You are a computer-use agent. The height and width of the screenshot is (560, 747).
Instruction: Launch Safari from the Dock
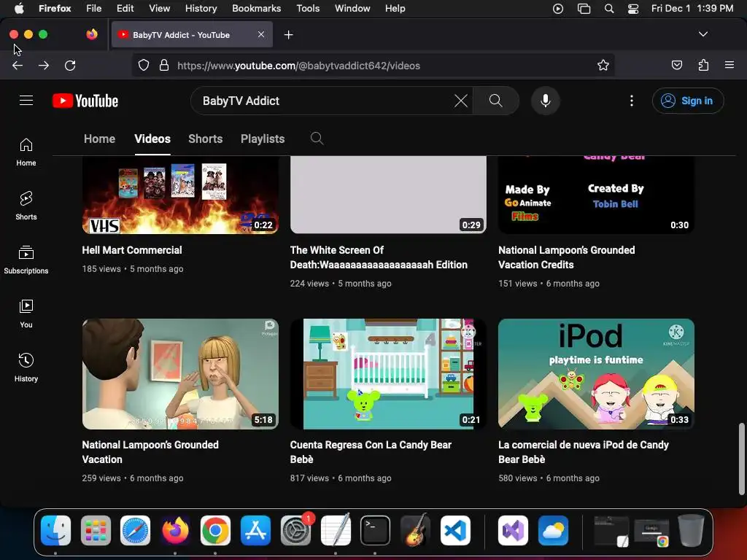point(135,530)
